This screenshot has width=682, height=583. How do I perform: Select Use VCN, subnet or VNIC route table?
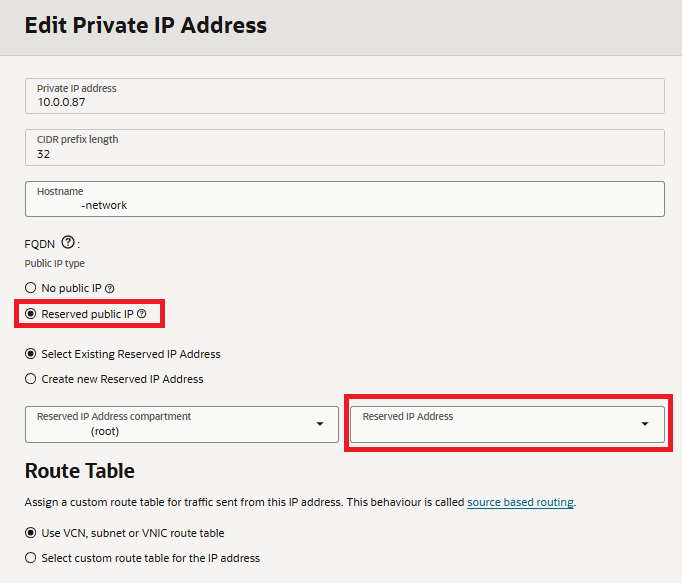pos(31,533)
